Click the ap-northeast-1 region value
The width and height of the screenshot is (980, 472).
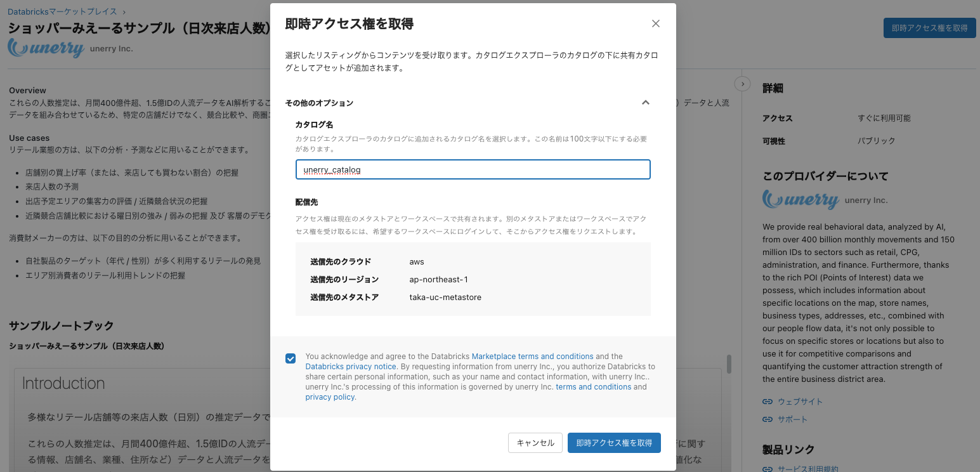pyautogui.click(x=439, y=279)
